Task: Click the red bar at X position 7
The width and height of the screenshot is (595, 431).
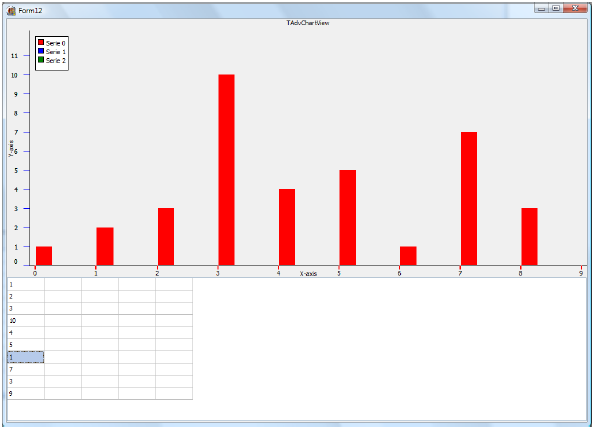Action: click(469, 198)
